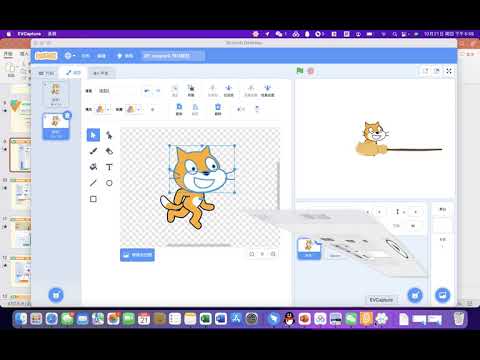
Task: Move selection Forward one layer
Action: pos(212,90)
